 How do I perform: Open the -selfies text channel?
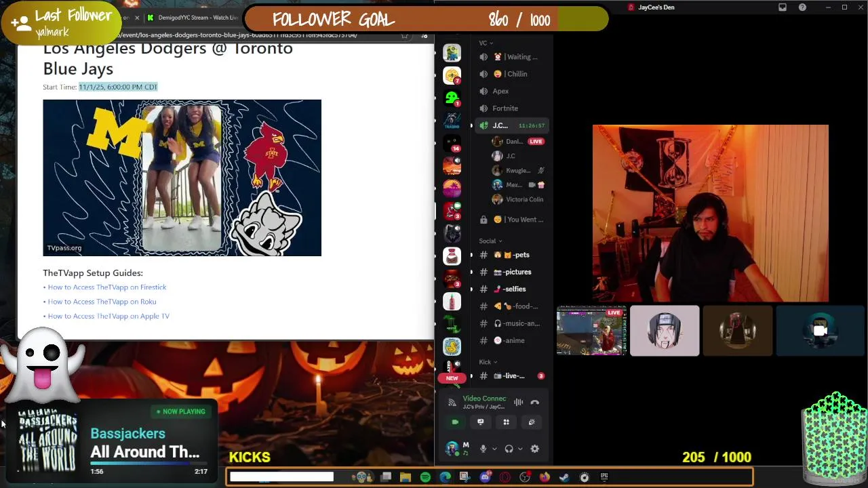[511, 289]
